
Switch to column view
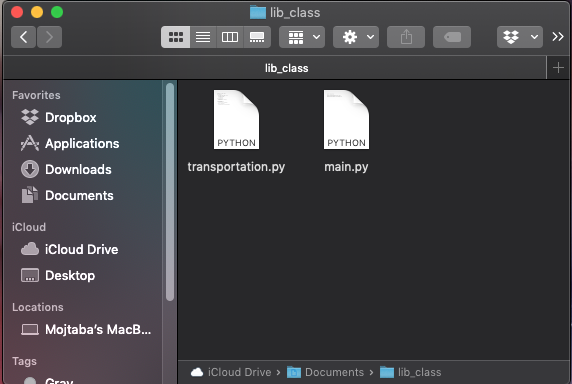(230, 37)
